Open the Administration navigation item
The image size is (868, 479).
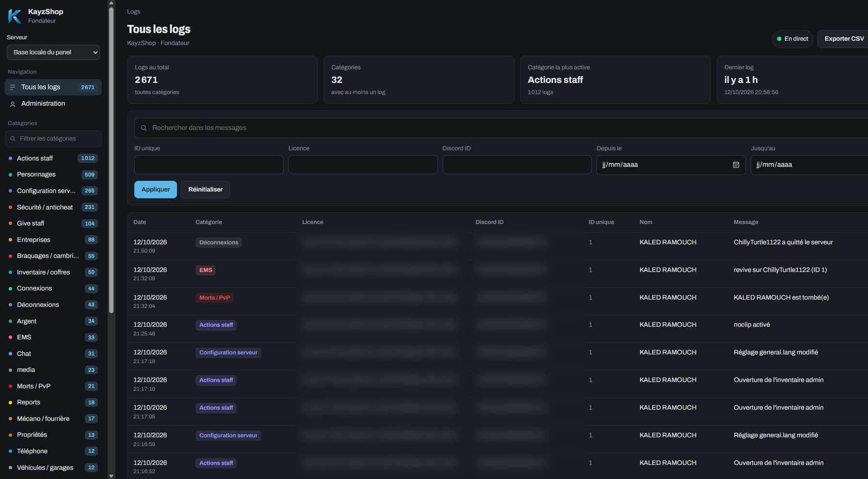(53, 104)
